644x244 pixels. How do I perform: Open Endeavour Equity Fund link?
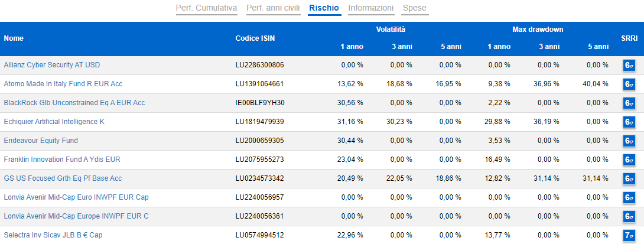click(41, 141)
